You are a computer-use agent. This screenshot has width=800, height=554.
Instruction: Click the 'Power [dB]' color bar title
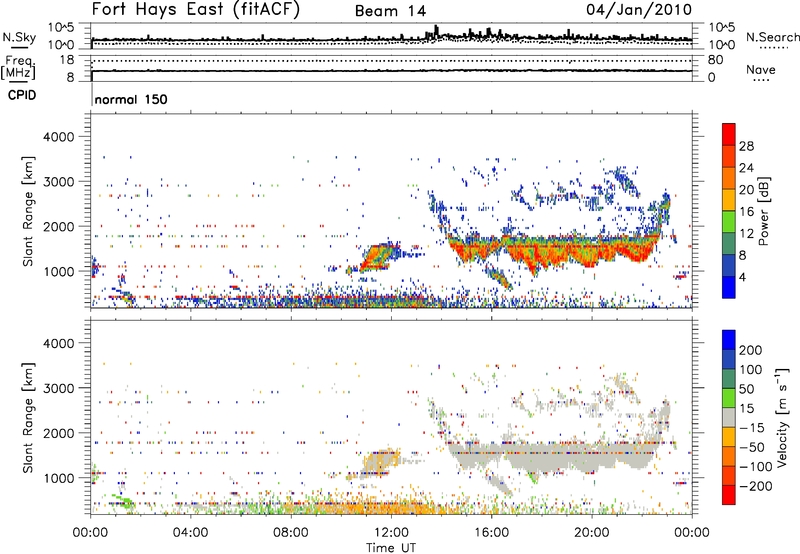763,211
